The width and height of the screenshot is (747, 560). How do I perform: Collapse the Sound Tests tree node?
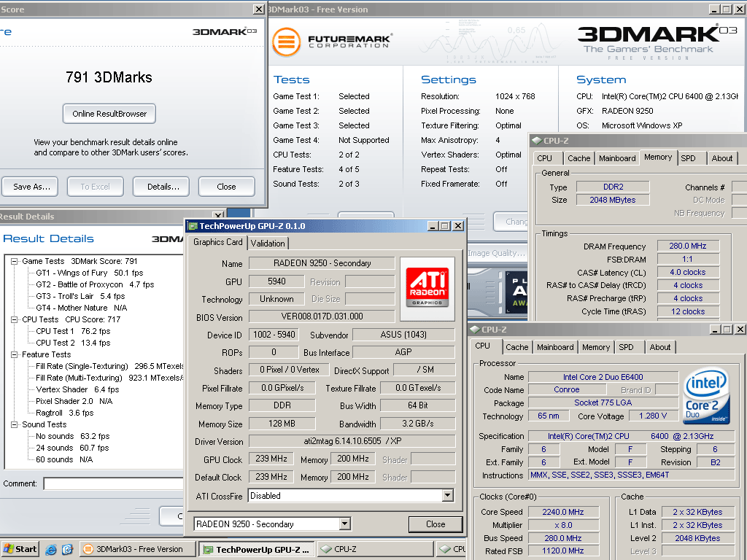point(15,425)
